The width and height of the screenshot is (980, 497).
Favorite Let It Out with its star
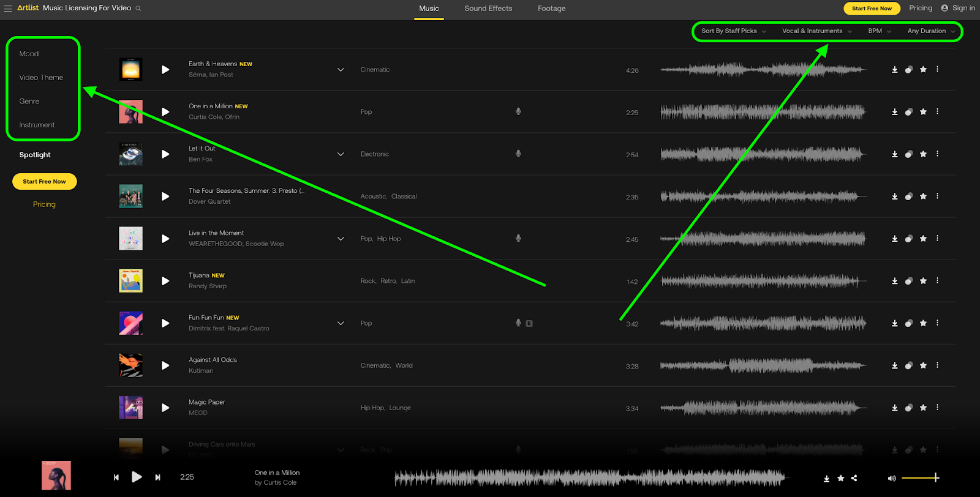pyautogui.click(x=924, y=154)
